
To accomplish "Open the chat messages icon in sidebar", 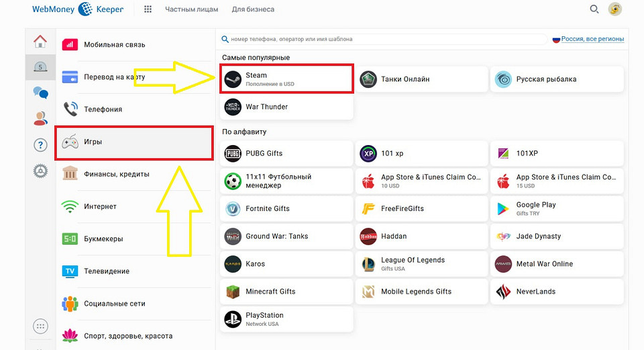I will (x=40, y=93).
